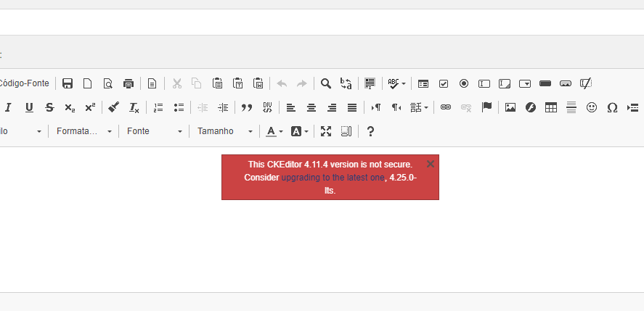Insert an image using Image icon
This screenshot has width=644, height=311.
(510, 107)
